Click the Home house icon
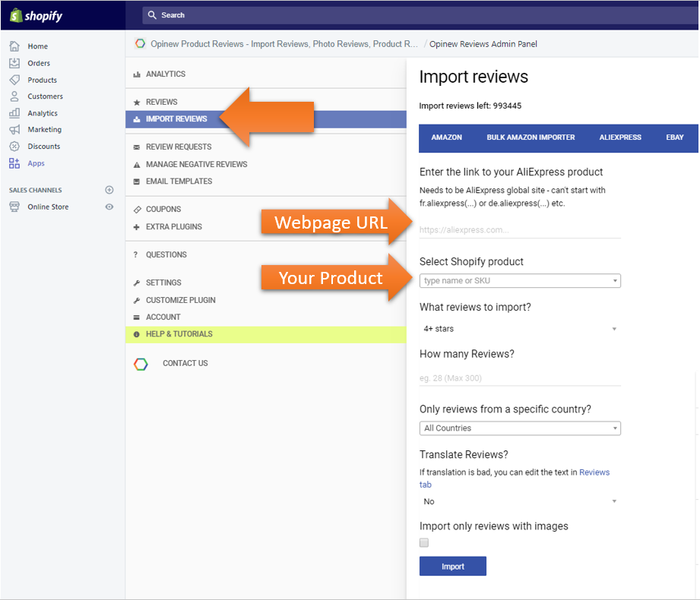 [x=14, y=46]
